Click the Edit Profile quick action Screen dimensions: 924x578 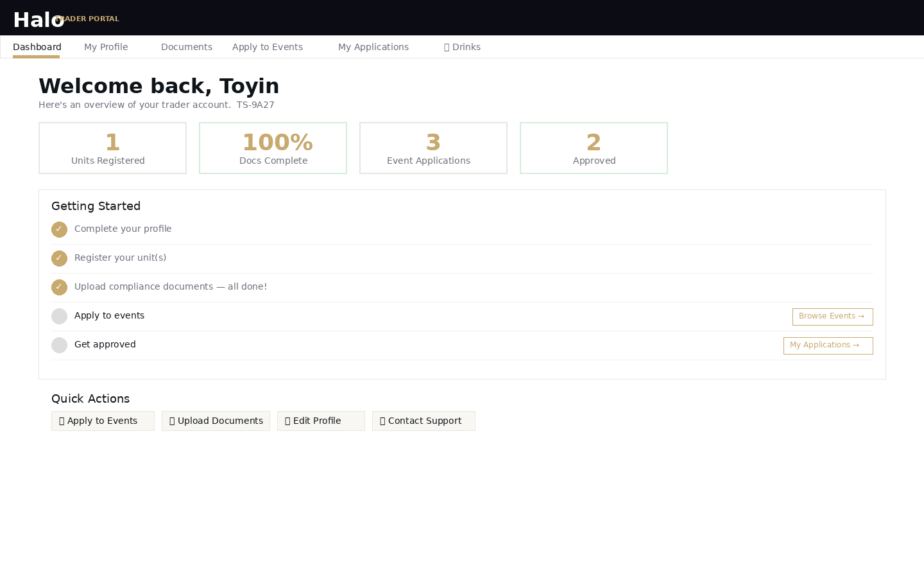click(321, 421)
